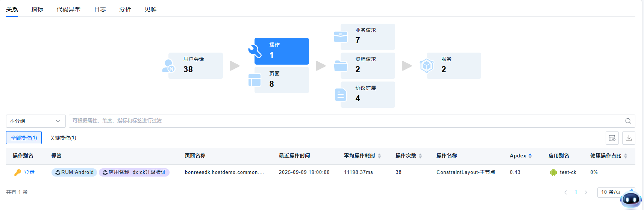Viewport: 644px width, 210px height.
Task: Click the search magnifier icon
Action: (628, 121)
